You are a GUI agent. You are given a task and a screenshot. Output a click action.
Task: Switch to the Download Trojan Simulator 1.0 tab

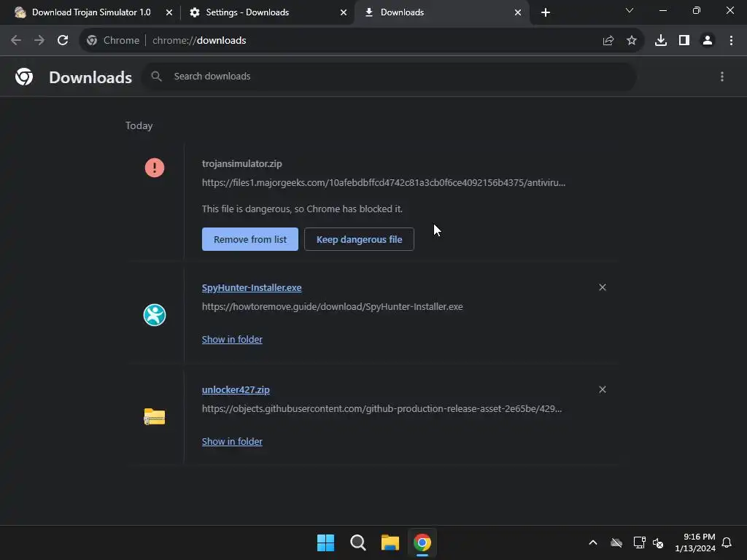pyautogui.click(x=91, y=12)
